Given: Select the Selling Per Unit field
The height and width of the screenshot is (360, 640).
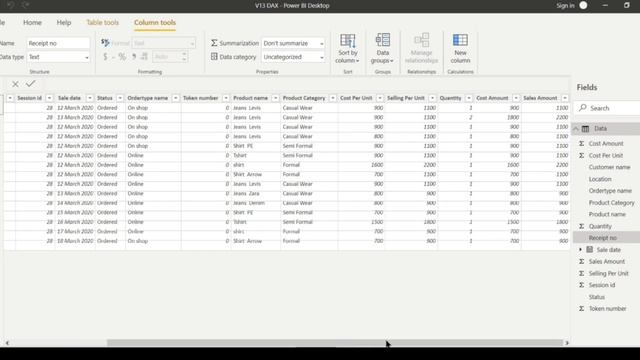Looking at the screenshot, I should click(608, 273).
